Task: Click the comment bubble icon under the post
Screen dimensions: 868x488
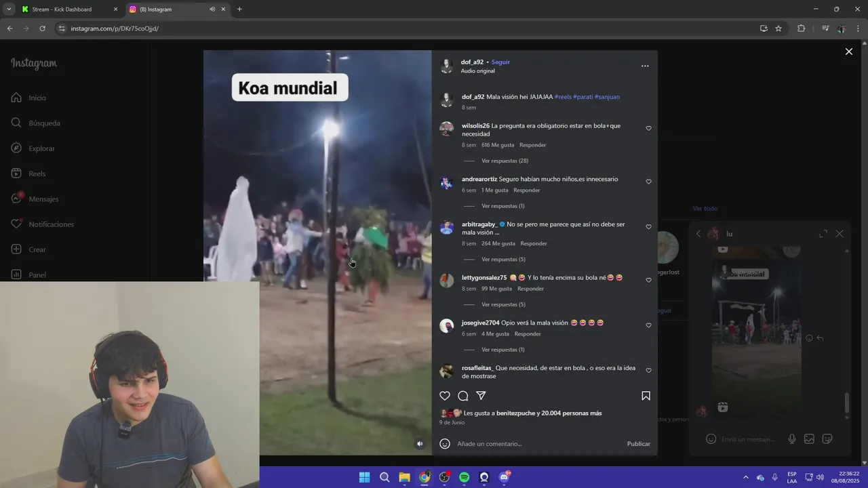Action: point(463,396)
